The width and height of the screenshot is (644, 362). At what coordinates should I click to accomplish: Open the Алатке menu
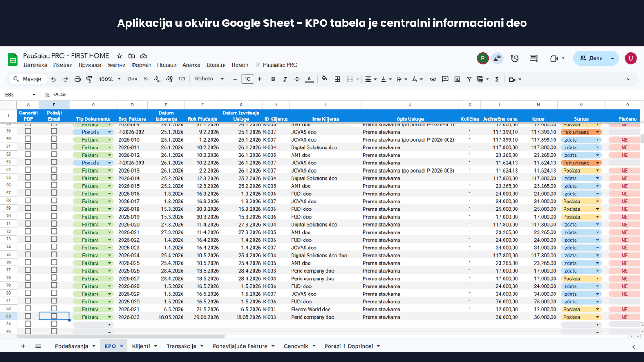click(191, 65)
